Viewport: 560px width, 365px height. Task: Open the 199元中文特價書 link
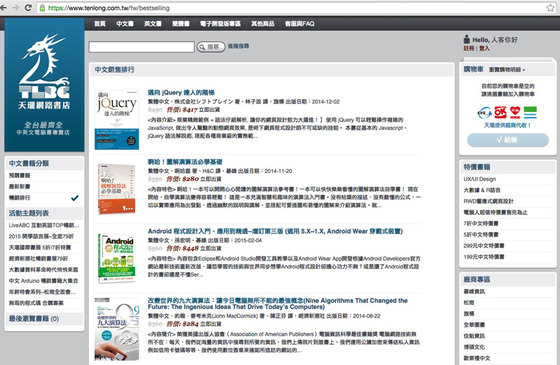[484, 256]
